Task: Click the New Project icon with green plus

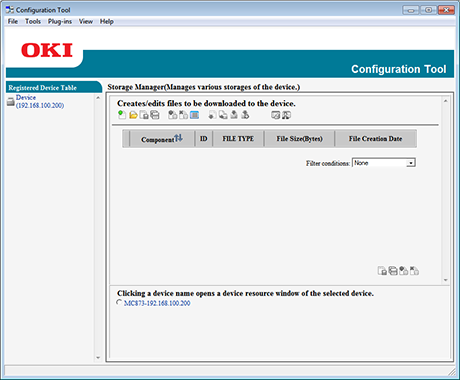Action: [x=122, y=115]
